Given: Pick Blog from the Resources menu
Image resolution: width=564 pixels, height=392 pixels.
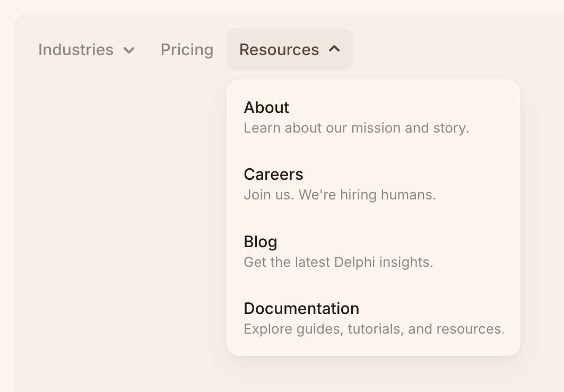Looking at the screenshot, I should click(261, 242).
